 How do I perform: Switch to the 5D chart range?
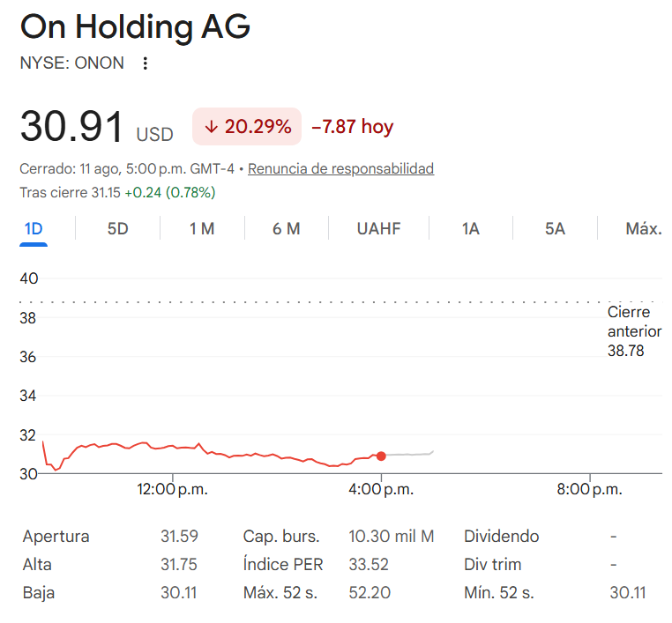(118, 229)
